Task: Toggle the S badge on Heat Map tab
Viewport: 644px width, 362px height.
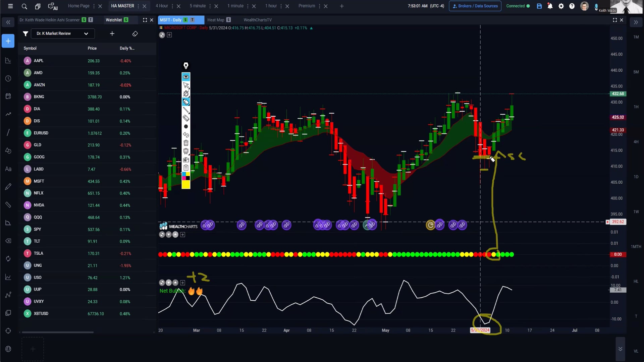Action: click(228, 20)
